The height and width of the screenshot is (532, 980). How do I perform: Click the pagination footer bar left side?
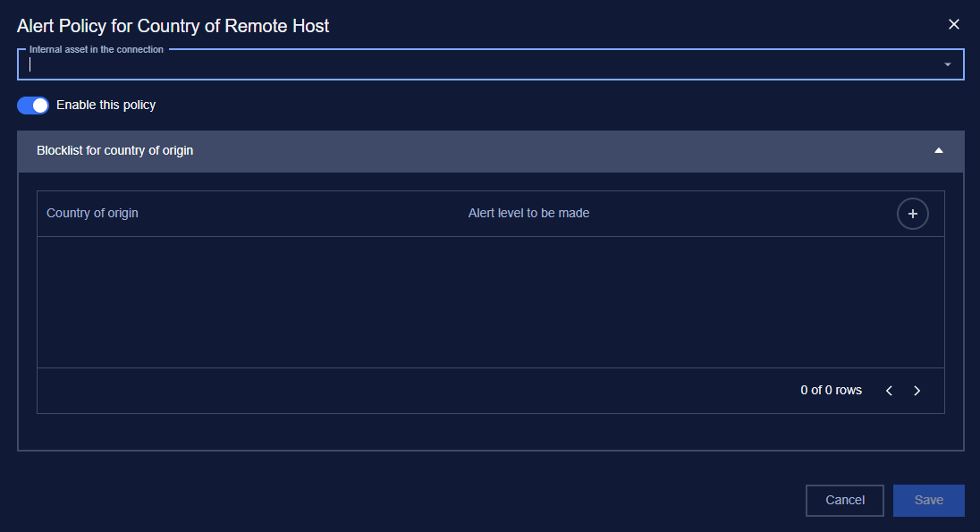[268, 391]
